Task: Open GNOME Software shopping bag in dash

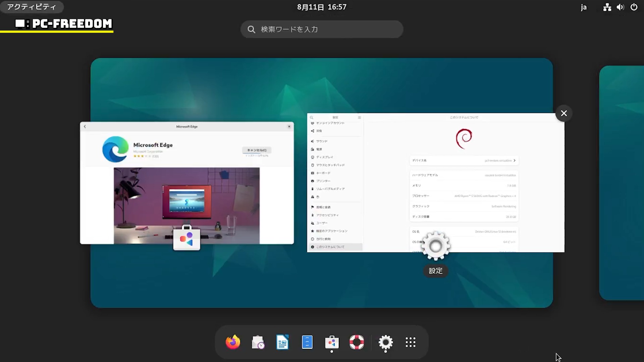Action: pyautogui.click(x=332, y=342)
